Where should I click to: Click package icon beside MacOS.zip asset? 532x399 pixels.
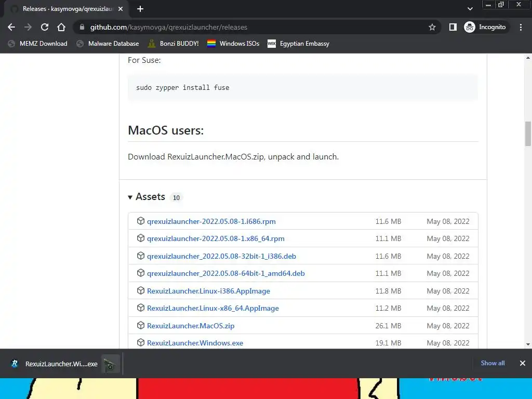140,325
